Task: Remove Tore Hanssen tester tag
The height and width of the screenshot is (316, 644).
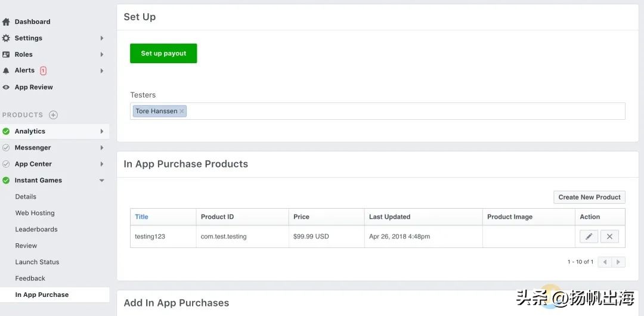Action: (182, 111)
